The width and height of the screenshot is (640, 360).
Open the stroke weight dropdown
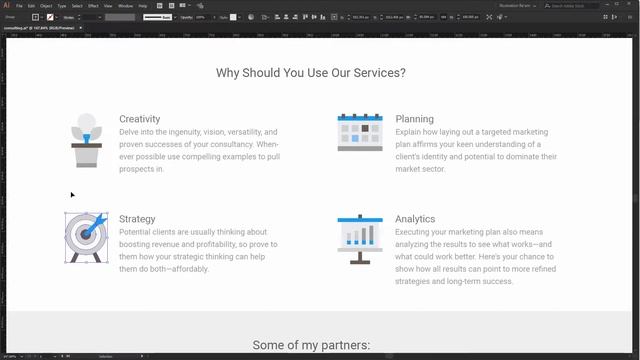click(100, 18)
